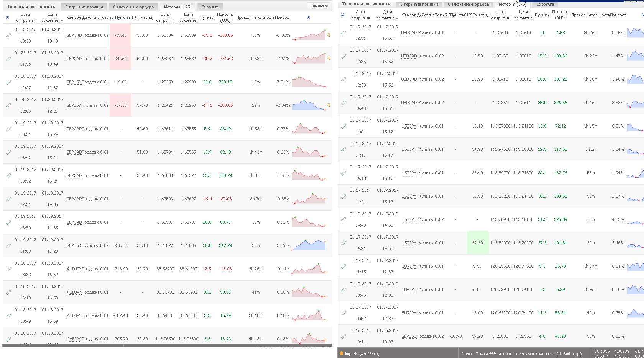Click the tag icon of the 26.70 EURJPY trade
The image size is (644, 358).
point(343,266)
